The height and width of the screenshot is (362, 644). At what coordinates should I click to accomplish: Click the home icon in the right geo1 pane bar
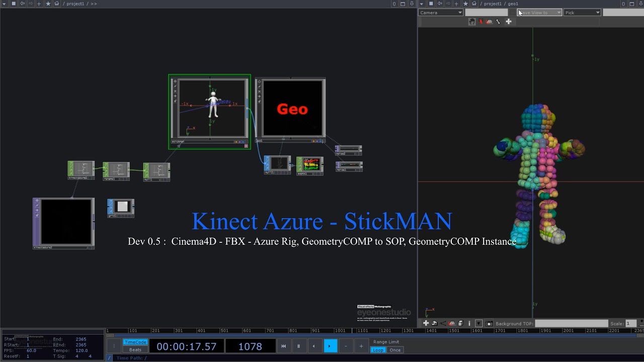tap(474, 4)
